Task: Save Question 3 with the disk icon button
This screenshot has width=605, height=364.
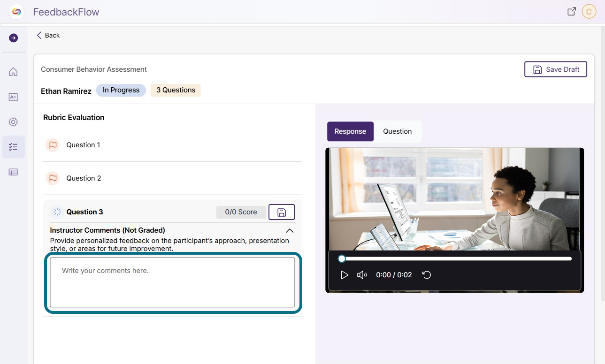Action: tap(282, 212)
